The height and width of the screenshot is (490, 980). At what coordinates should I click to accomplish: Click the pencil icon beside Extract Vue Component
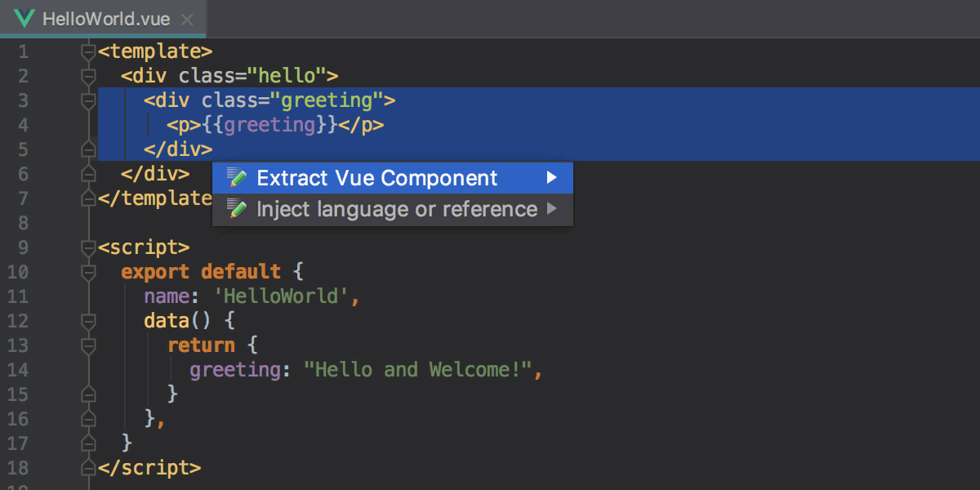[x=236, y=177]
